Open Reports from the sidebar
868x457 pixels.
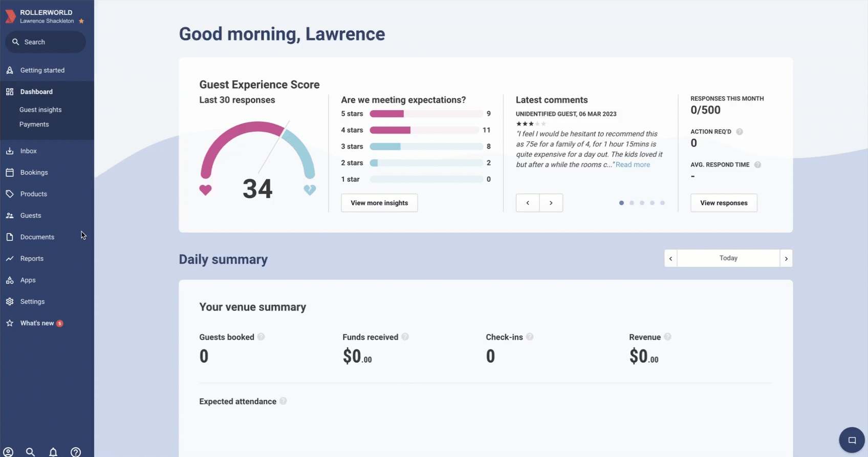(32, 259)
